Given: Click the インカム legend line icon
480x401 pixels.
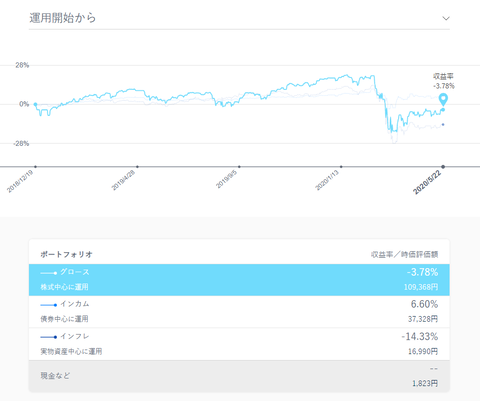Looking at the screenshot, I should tap(49, 305).
